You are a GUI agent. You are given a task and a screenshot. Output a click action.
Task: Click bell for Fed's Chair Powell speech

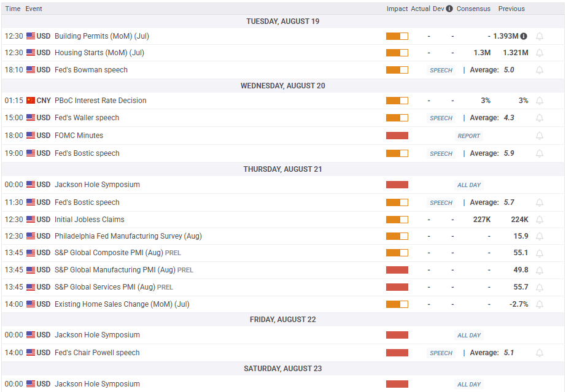point(540,353)
